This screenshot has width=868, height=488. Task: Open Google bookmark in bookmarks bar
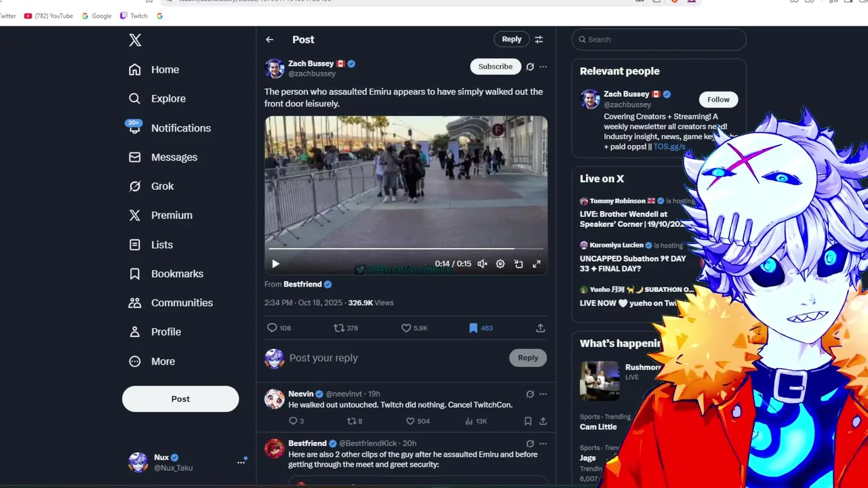click(96, 16)
